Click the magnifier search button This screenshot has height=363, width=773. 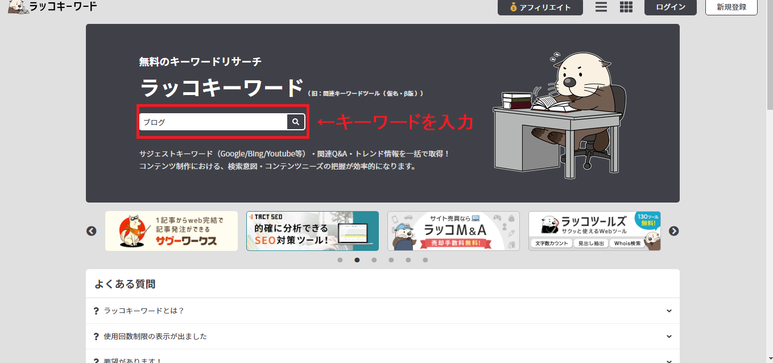click(x=296, y=122)
